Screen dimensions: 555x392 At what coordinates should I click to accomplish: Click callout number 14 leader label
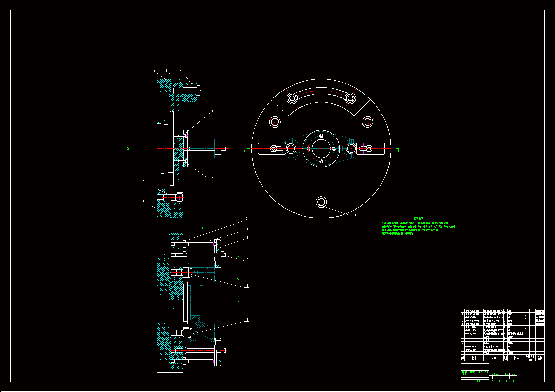pyautogui.click(x=247, y=319)
